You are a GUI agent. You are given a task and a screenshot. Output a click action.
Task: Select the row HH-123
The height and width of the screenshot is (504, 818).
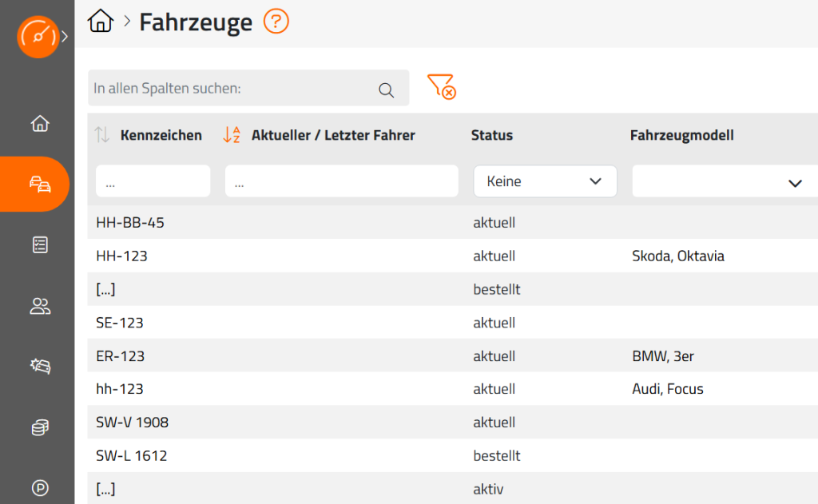pyautogui.click(x=452, y=256)
